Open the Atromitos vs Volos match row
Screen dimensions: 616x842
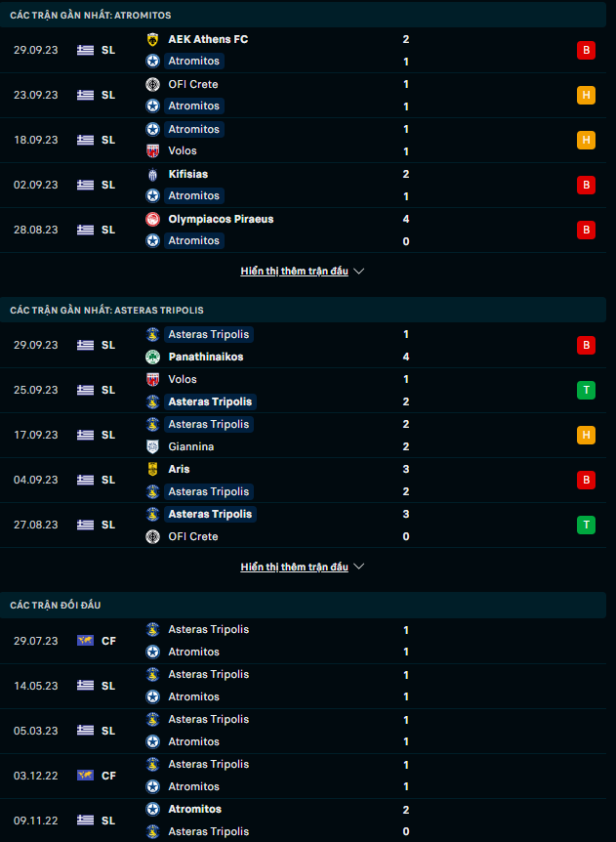click(x=293, y=140)
